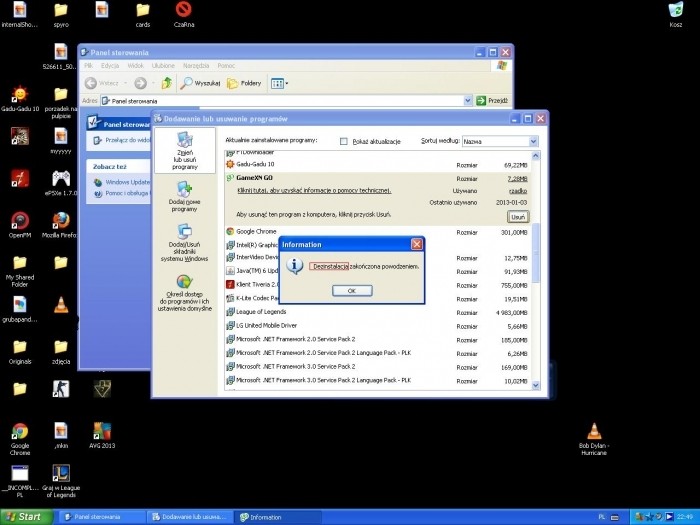This screenshot has width=700, height=525.
Task: Enable the 'Pokaż aktualizacje' checkbox
Action: coord(344,142)
